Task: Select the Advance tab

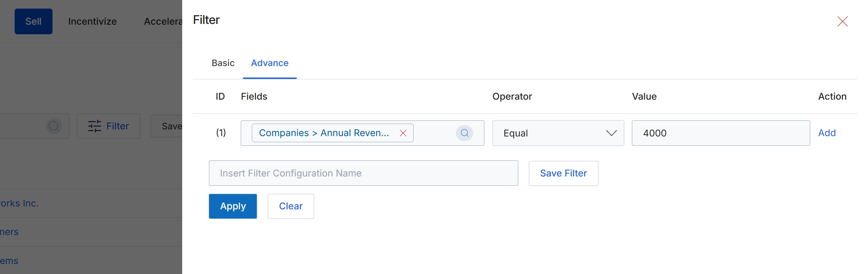Action: pos(270,63)
